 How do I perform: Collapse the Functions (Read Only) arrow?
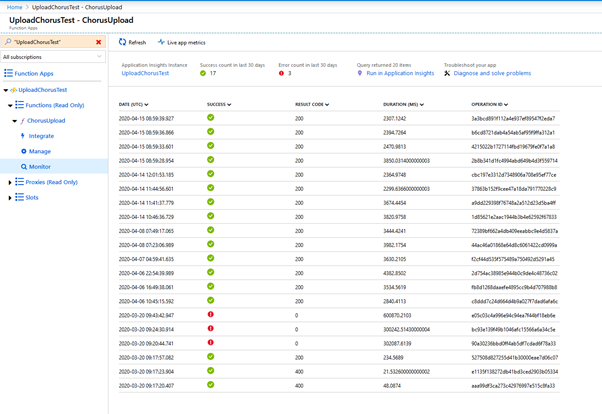tap(10, 106)
